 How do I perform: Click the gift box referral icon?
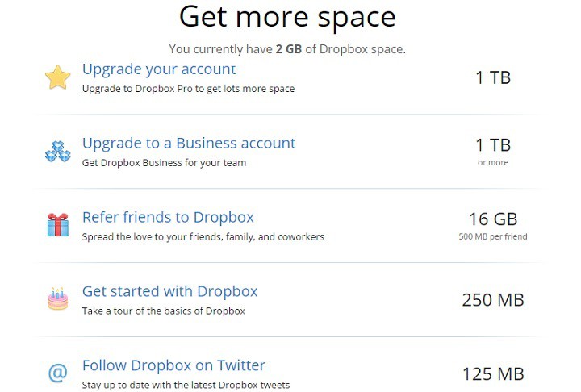coord(58,225)
